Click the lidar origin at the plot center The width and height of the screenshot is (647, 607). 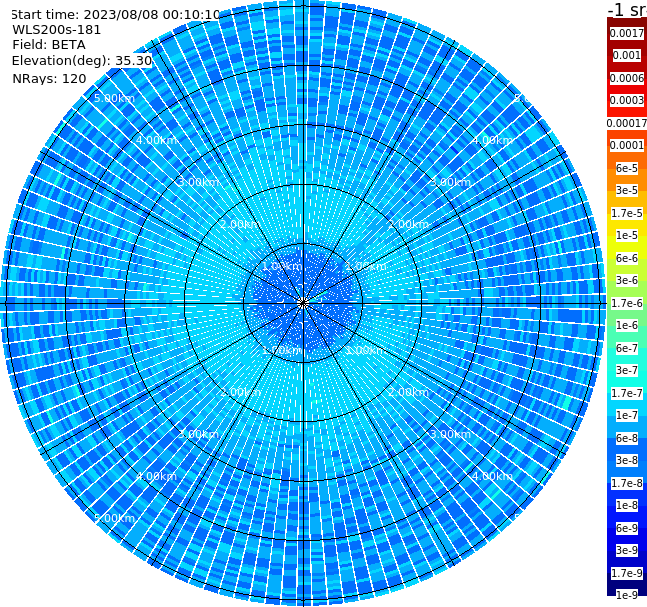(303, 304)
